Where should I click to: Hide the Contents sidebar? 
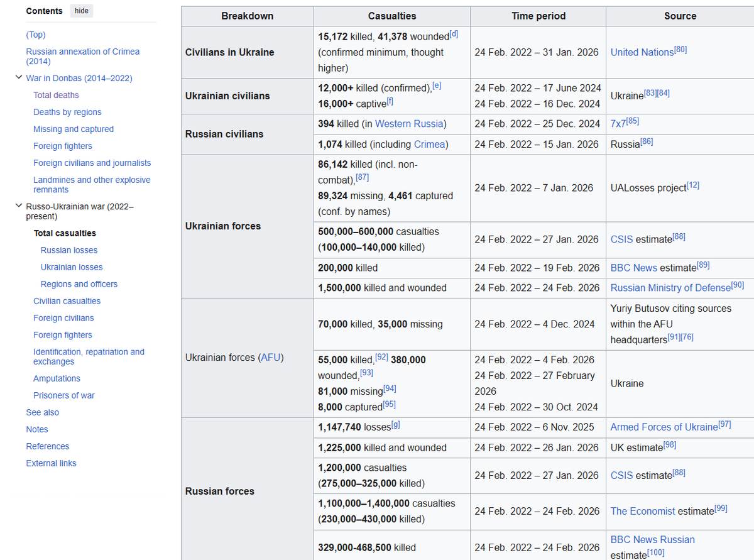82,11
